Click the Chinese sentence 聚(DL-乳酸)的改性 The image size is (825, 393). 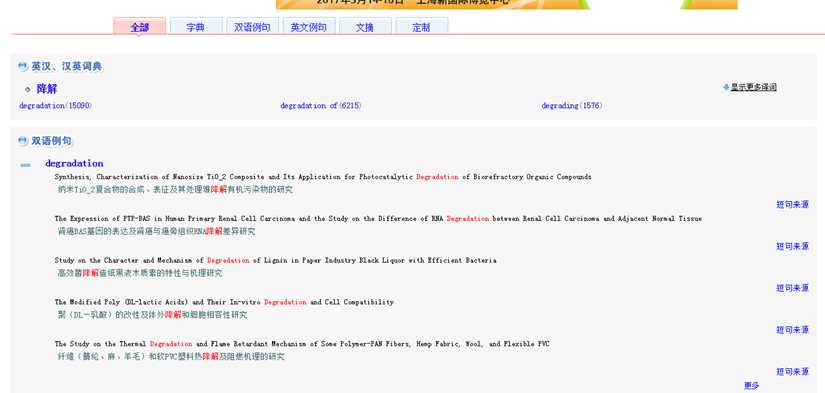click(x=153, y=315)
